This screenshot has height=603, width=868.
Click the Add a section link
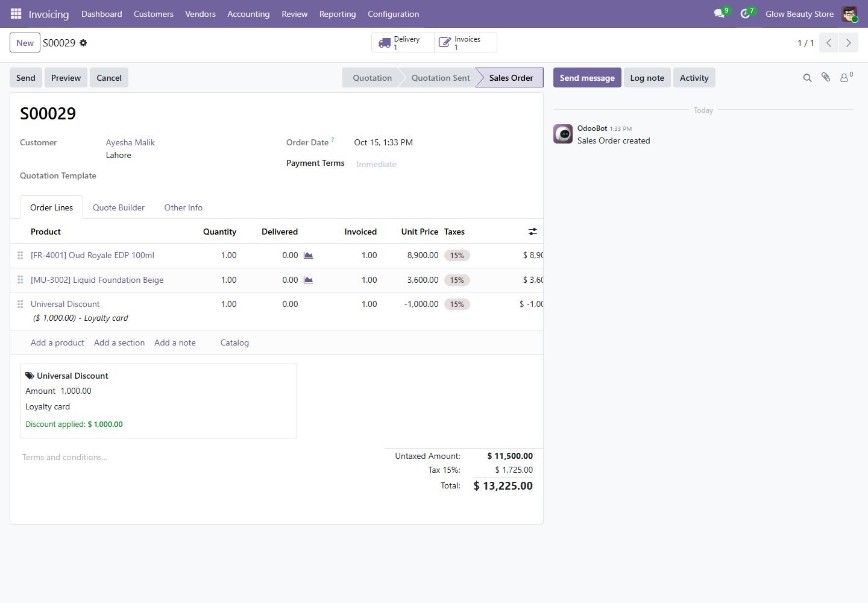click(x=119, y=343)
